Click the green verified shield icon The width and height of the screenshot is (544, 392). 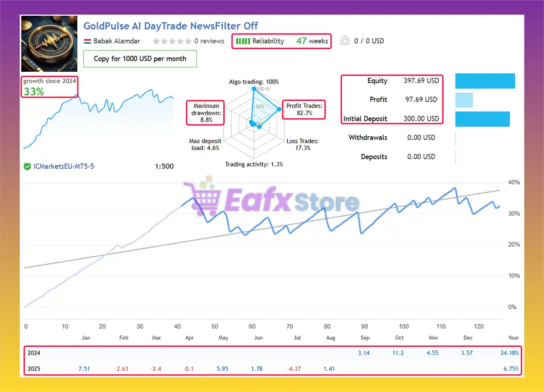[x=27, y=166]
